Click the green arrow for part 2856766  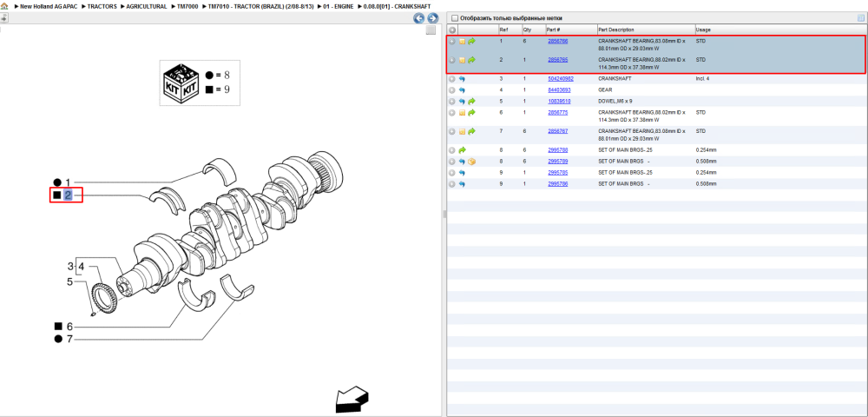471,41
